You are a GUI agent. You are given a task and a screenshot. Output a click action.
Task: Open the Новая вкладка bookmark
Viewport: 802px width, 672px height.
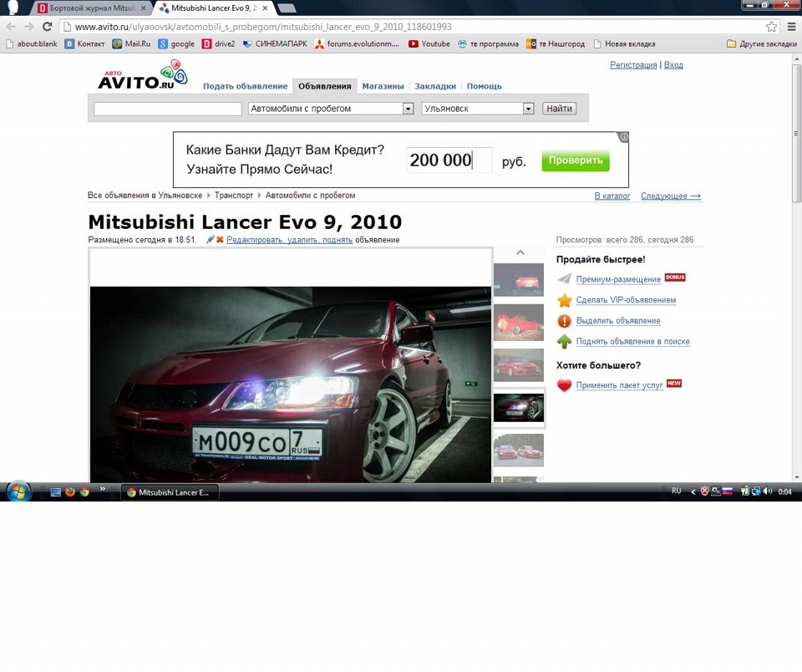(624, 44)
